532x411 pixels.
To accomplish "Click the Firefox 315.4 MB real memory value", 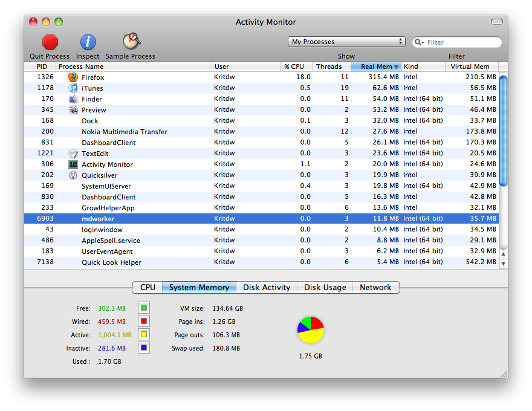I will coord(383,77).
